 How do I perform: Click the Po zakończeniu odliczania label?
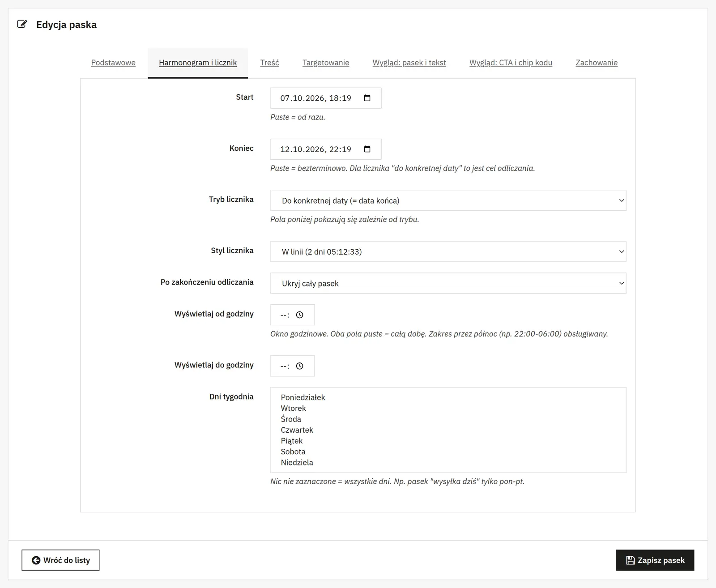click(x=207, y=282)
